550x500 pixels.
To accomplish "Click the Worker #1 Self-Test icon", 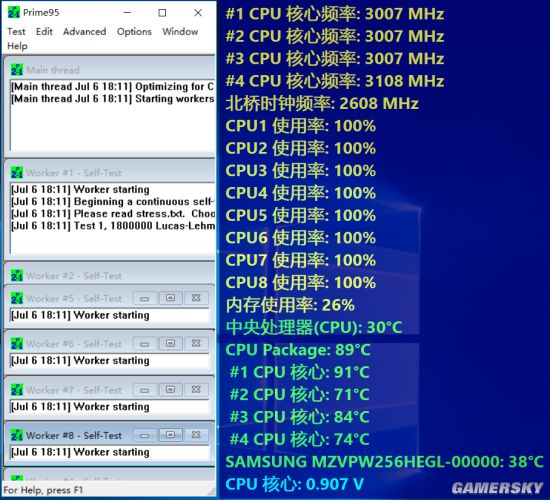I will (16, 173).
